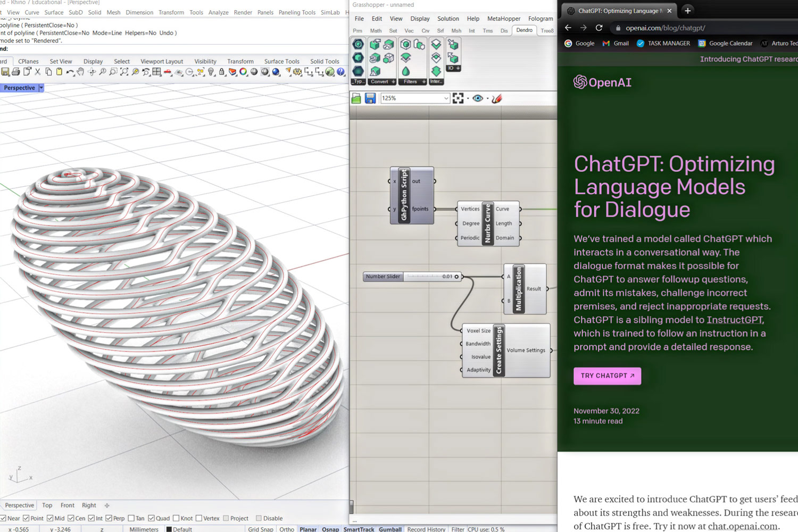798x532 pixels.
Task: Click the Number Slider track
Action: [x=423, y=277]
